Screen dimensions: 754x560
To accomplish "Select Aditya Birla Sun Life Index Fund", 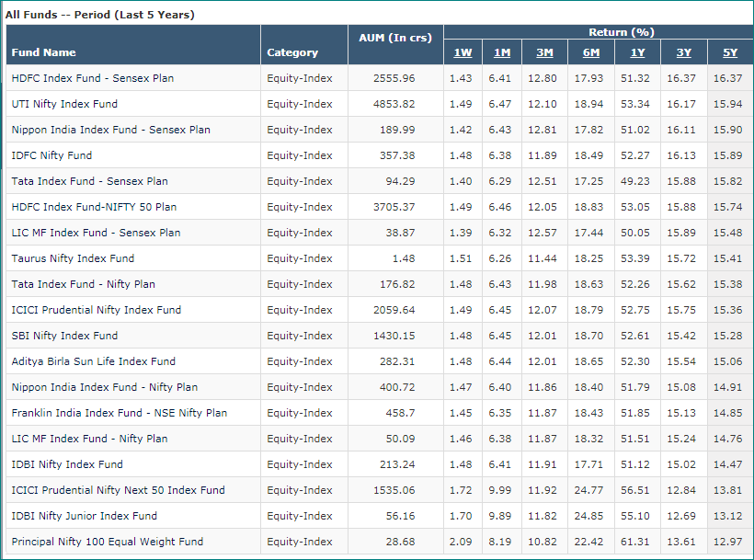I will tap(93, 361).
